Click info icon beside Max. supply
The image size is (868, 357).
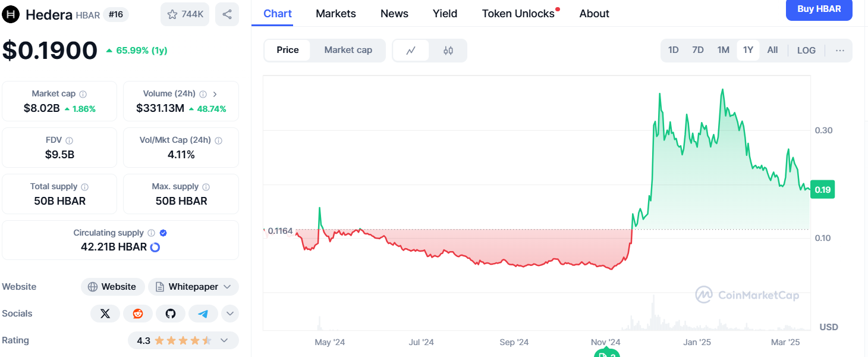[x=206, y=187]
